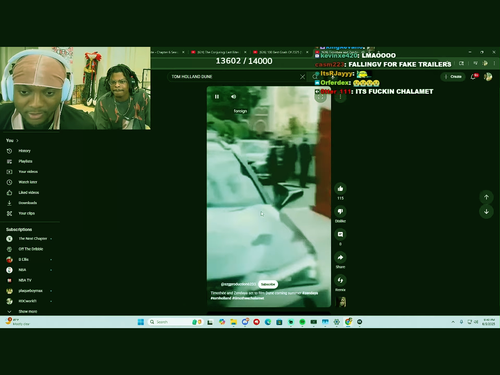Go to previous Short with up arrow
Viewport: 500px width, 375px height.
point(486,197)
